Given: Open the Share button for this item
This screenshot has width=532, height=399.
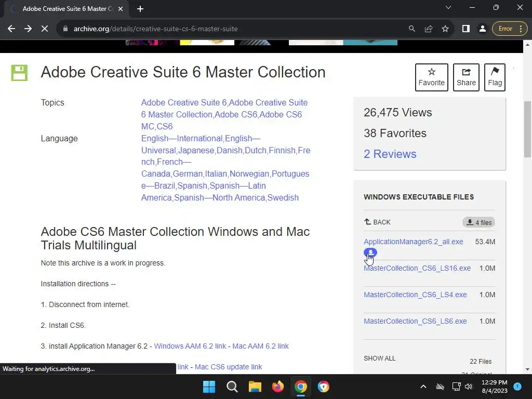Looking at the screenshot, I should coord(466,77).
